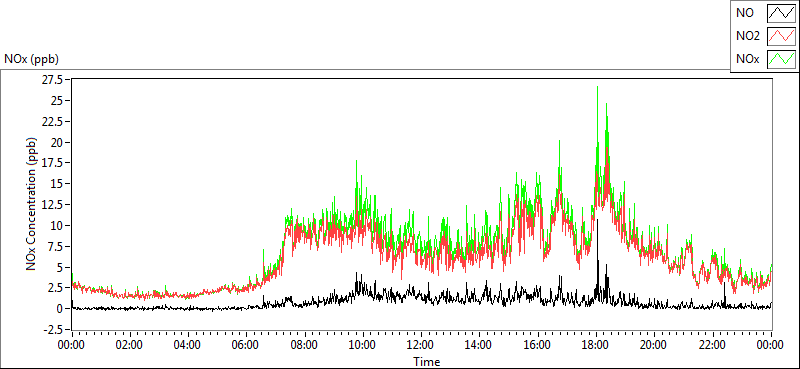Image resolution: width=800 pixels, height=369 pixels.
Task: Click the 08:00 time axis label
Action: click(x=305, y=346)
